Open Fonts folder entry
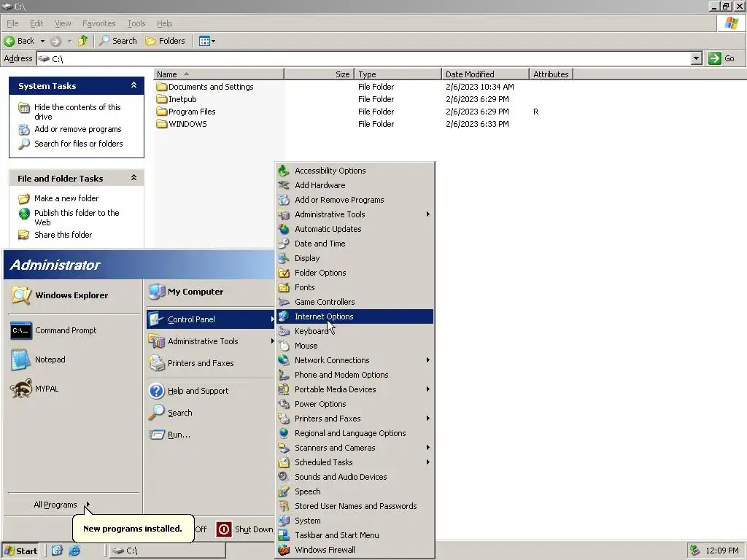 (355, 287)
